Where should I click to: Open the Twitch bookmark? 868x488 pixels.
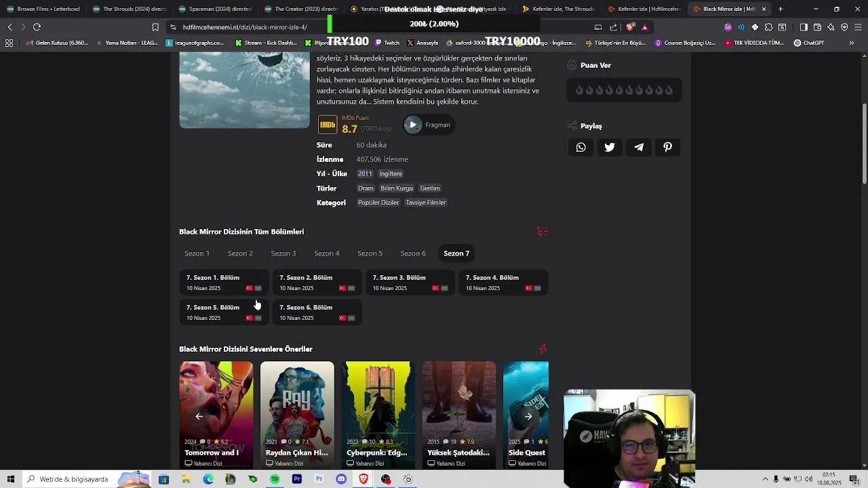387,43
